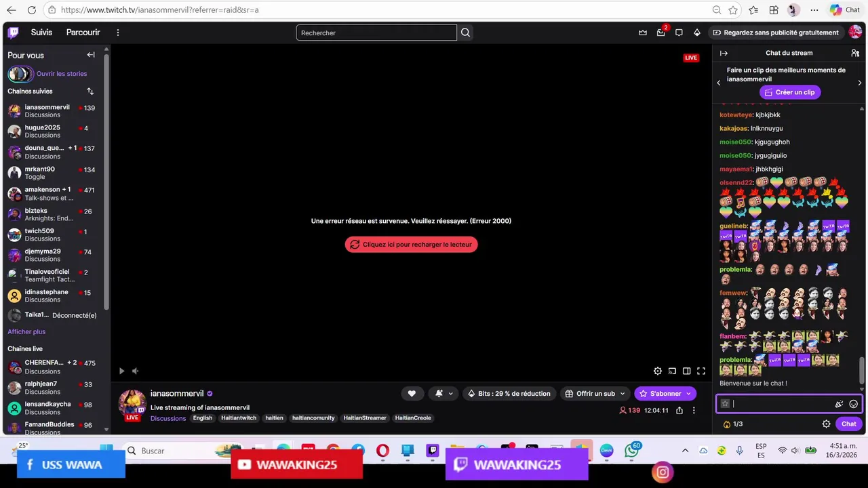The width and height of the screenshot is (868, 488).
Task: Open the chat community users icon
Action: point(855,53)
